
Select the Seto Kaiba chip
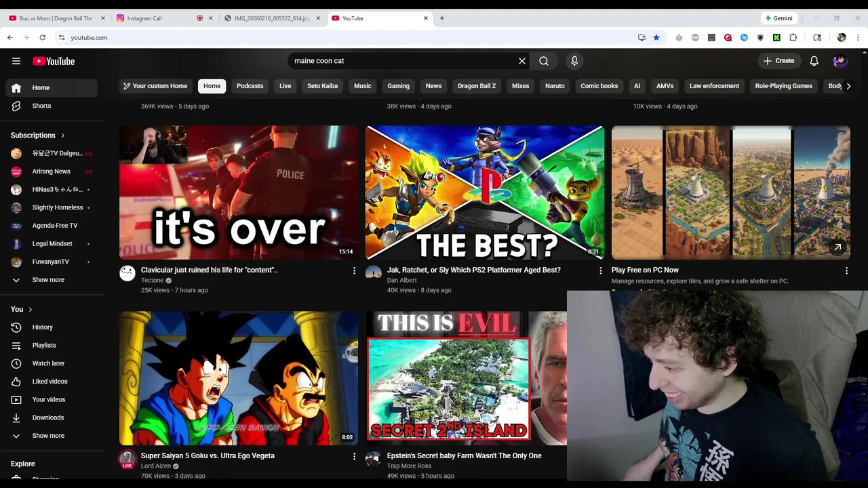(x=322, y=86)
